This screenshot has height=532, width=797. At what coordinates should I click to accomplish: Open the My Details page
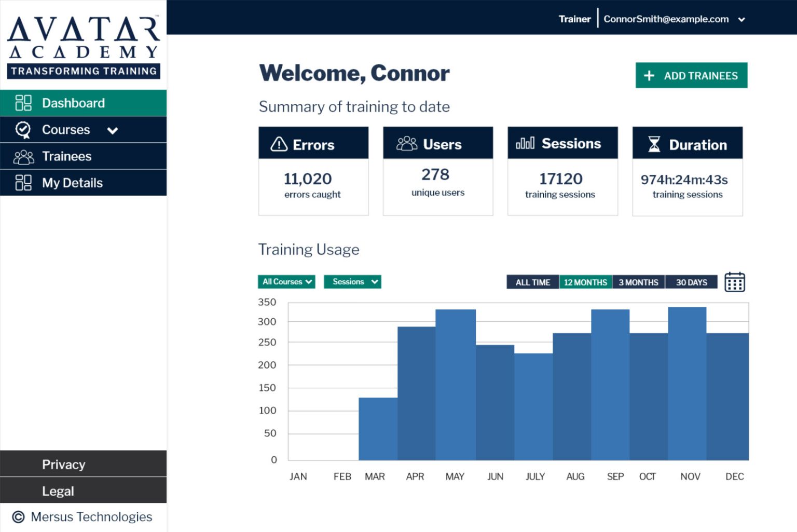72,183
